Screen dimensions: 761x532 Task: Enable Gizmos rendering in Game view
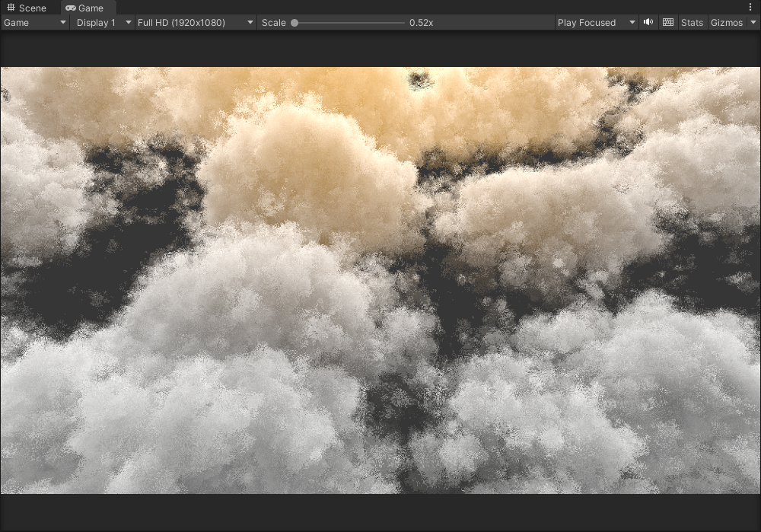tap(728, 22)
